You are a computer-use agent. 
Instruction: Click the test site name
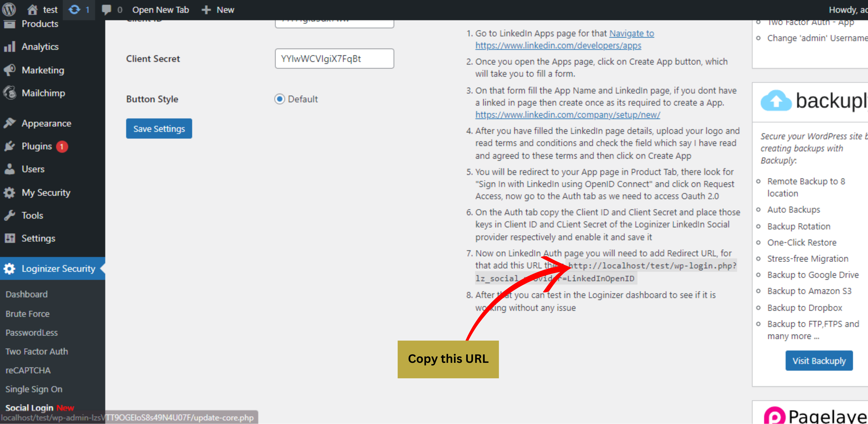pos(50,10)
